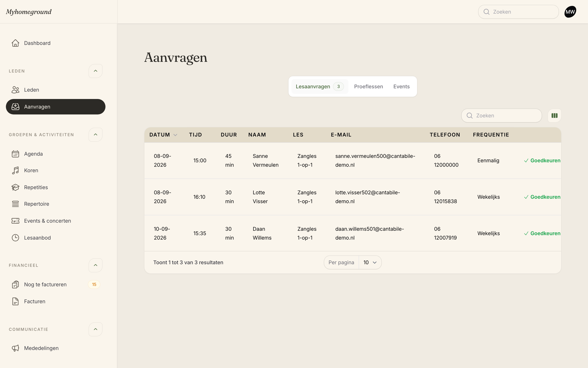
Task: Click the Naam column header
Action: (257, 135)
